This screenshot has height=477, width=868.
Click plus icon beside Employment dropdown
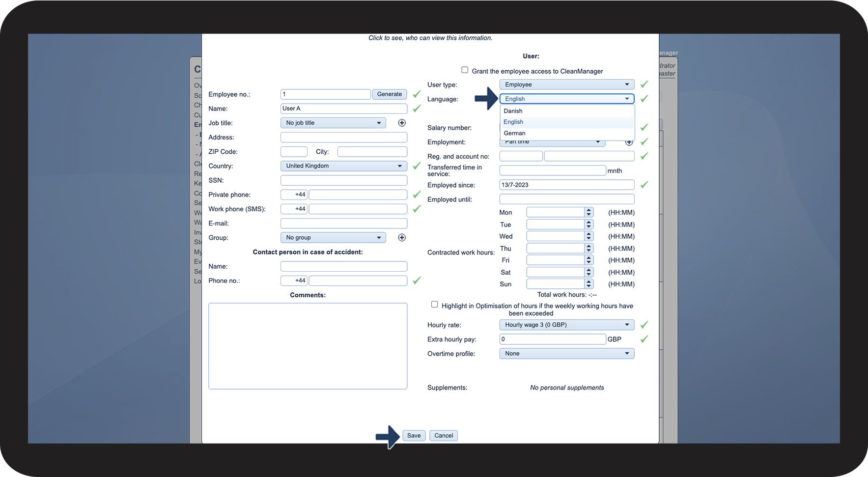tap(629, 142)
